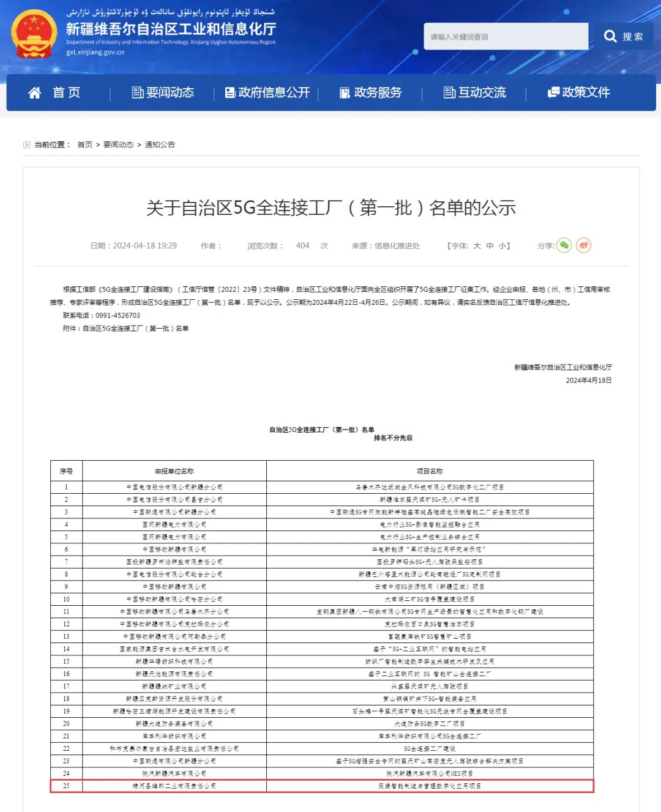Click the cell 服装智能制造与管理数字化应用项目
The image size is (661, 812).
point(430,786)
